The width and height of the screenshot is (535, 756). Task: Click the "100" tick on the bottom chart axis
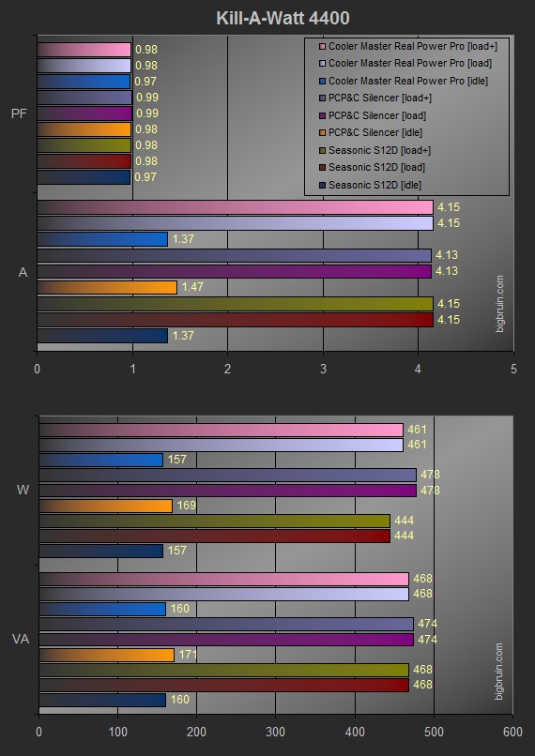118,732
